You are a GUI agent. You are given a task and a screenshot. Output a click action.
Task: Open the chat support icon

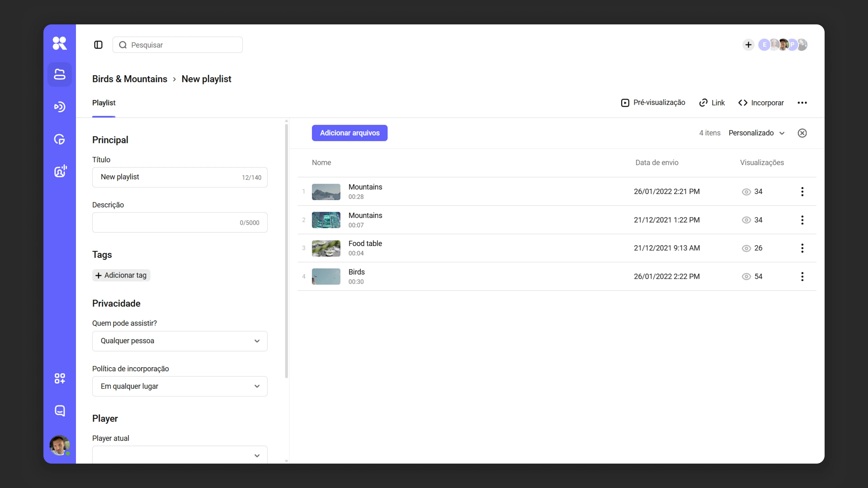pyautogui.click(x=60, y=411)
